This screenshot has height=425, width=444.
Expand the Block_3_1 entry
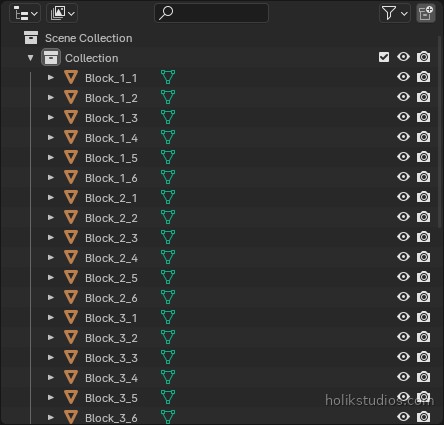51,317
